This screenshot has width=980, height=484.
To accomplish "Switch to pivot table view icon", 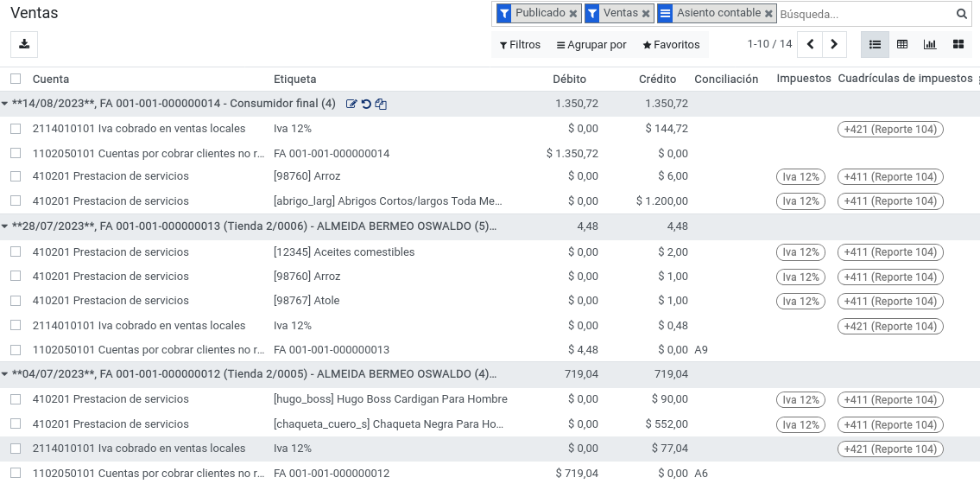I will pos(902,44).
